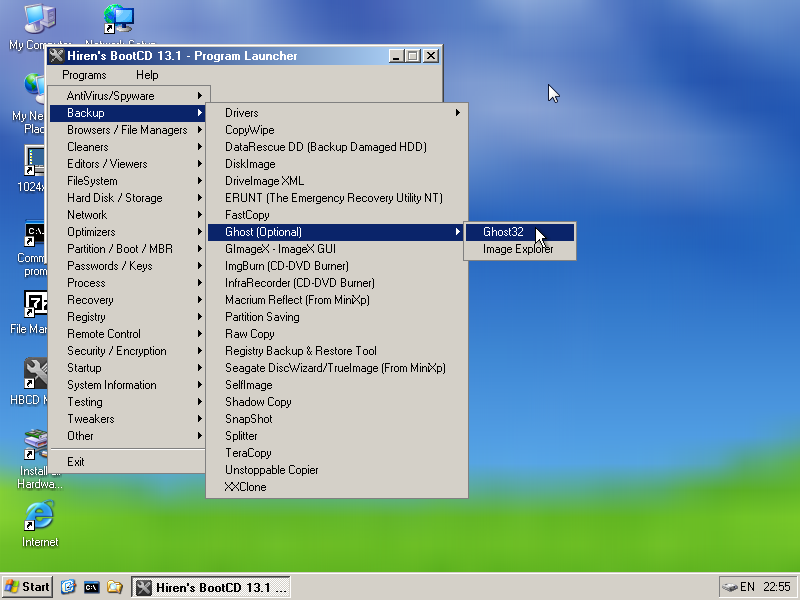Select Raw Copy entry

pyautogui.click(x=337, y=334)
